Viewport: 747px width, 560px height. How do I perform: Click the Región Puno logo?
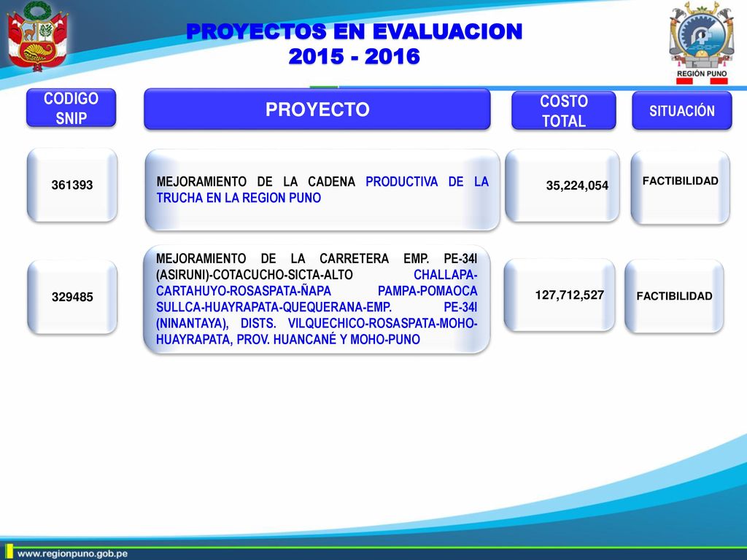[701, 43]
